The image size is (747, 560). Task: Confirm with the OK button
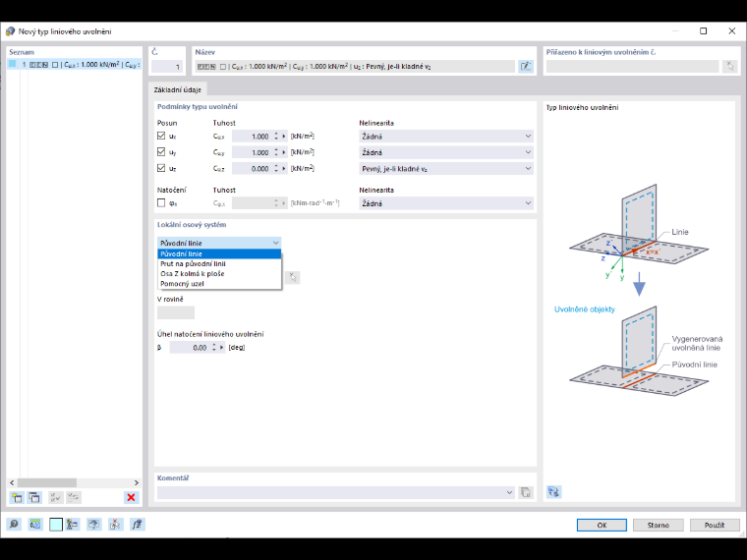(x=602, y=525)
